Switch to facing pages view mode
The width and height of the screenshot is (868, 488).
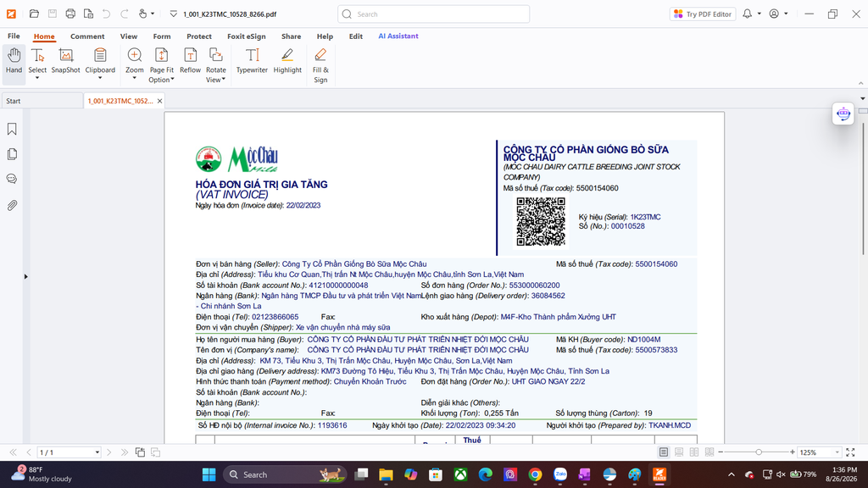click(x=694, y=452)
